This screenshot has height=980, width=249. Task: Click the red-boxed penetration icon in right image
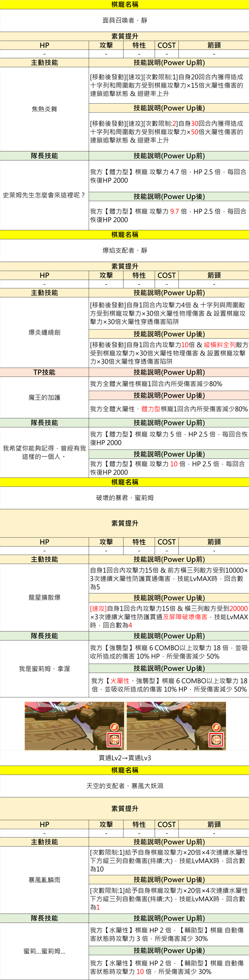click(216, 740)
